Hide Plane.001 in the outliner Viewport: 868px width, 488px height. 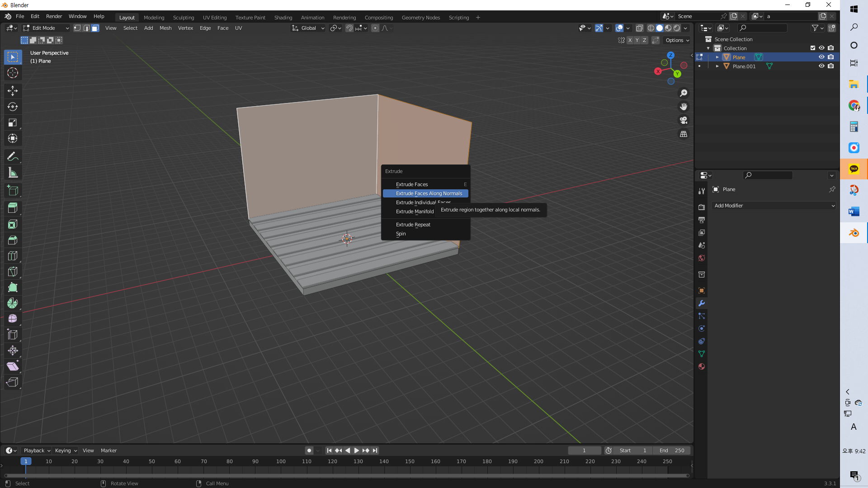tap(821, 66)
